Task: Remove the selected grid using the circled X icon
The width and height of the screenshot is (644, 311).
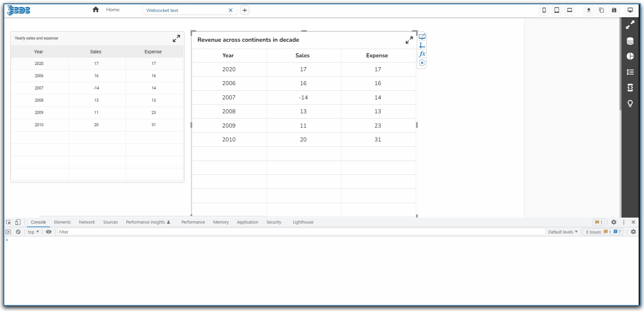Action: point(422,63)
